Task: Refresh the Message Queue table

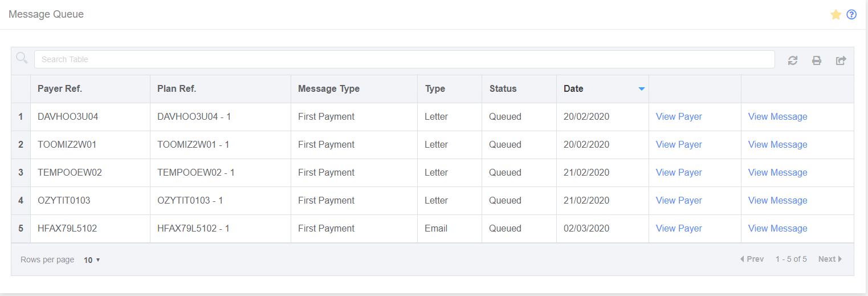Action: [793, 60]
